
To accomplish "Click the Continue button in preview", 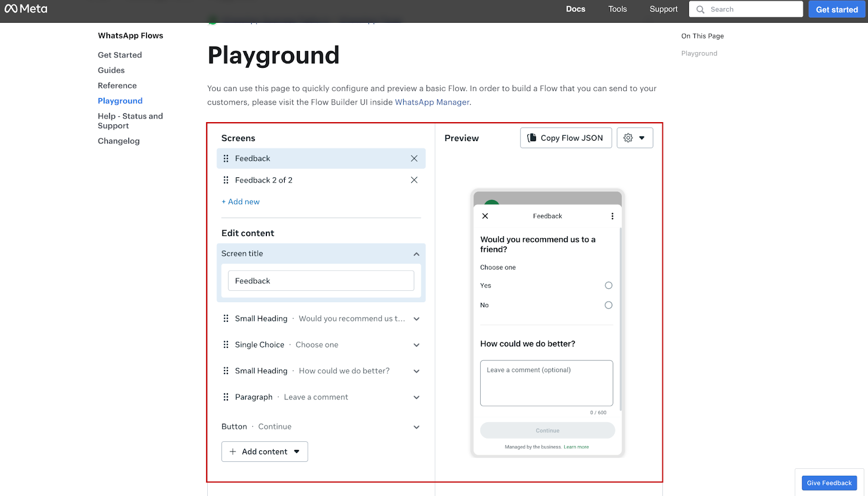I will (547, 430).
